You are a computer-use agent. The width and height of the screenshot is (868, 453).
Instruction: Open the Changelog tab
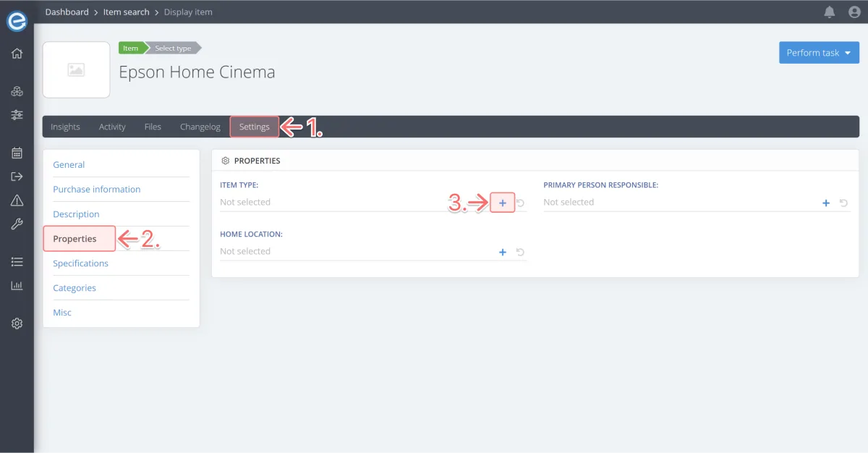coord(200,127)
